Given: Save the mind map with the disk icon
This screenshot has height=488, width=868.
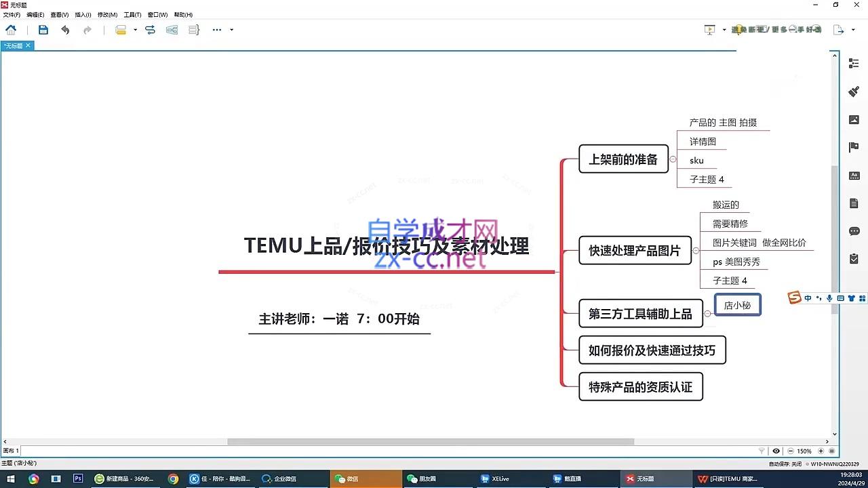Looking at the screenshot, I should (43, 30).
